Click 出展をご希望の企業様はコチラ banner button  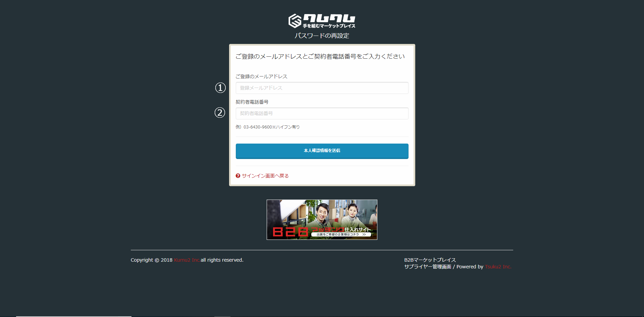click(341, 234)
